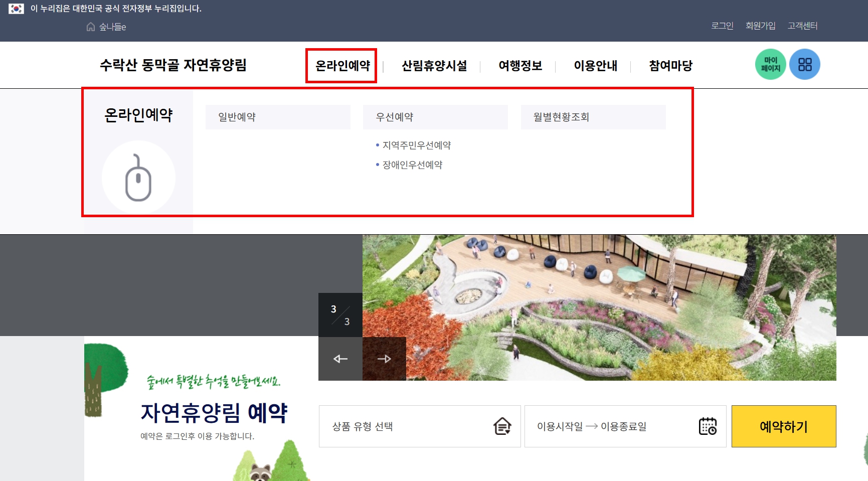868x481 pixels.
Task: Open the 상품 유형 선택 dropdown
Action: tap(419, 426)
